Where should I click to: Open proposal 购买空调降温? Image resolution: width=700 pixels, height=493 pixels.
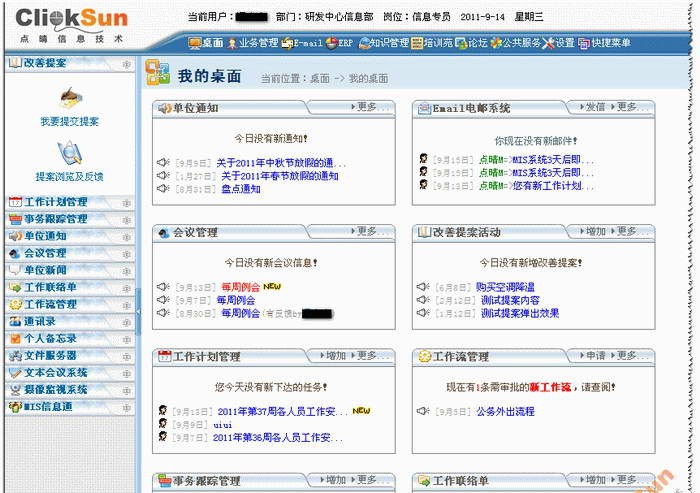click(505, 287)
